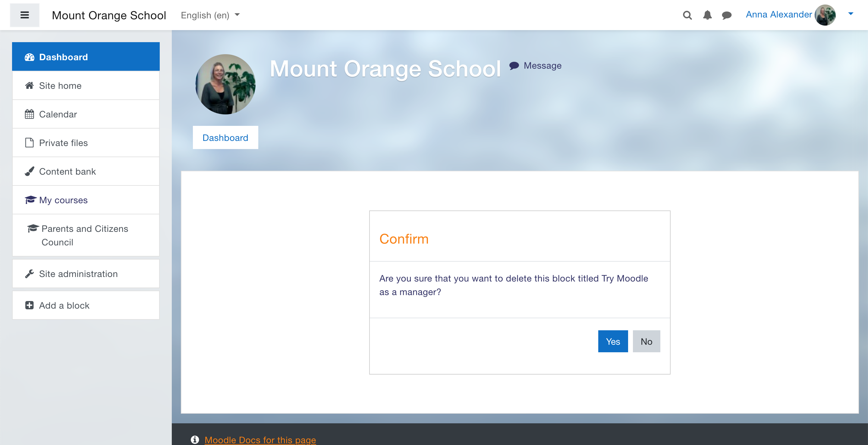
Task: Select My courses in the sidebar
Action: point(86,200)
